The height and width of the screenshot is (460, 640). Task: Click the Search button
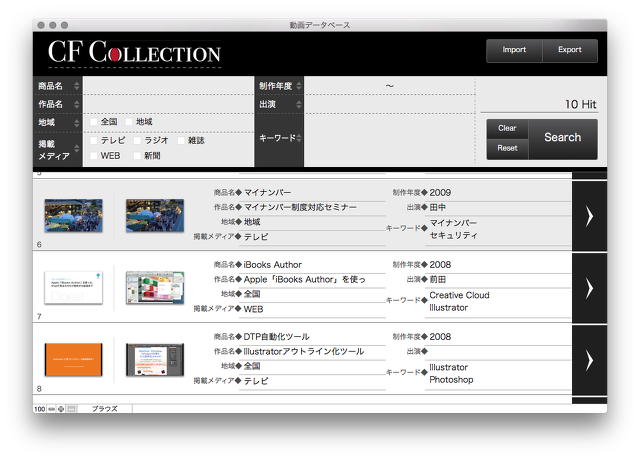click(x=562, y=138)
